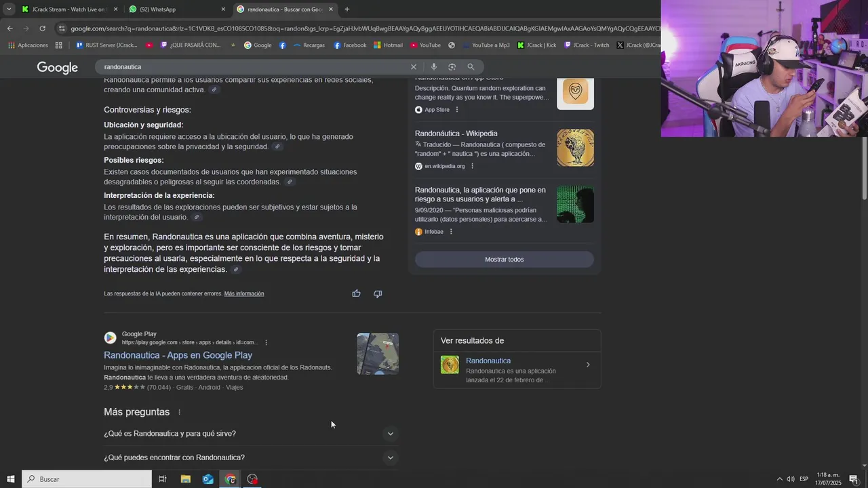Open the RUST Server bookmark
This screenshot has height=488, width=868.
[106, 45]
